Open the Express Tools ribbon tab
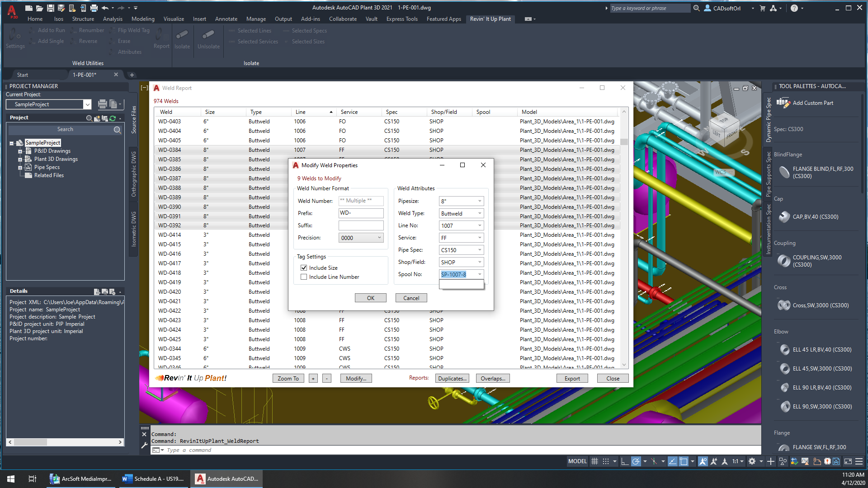Viewport: 868px width, 488px height. point(401,19)
